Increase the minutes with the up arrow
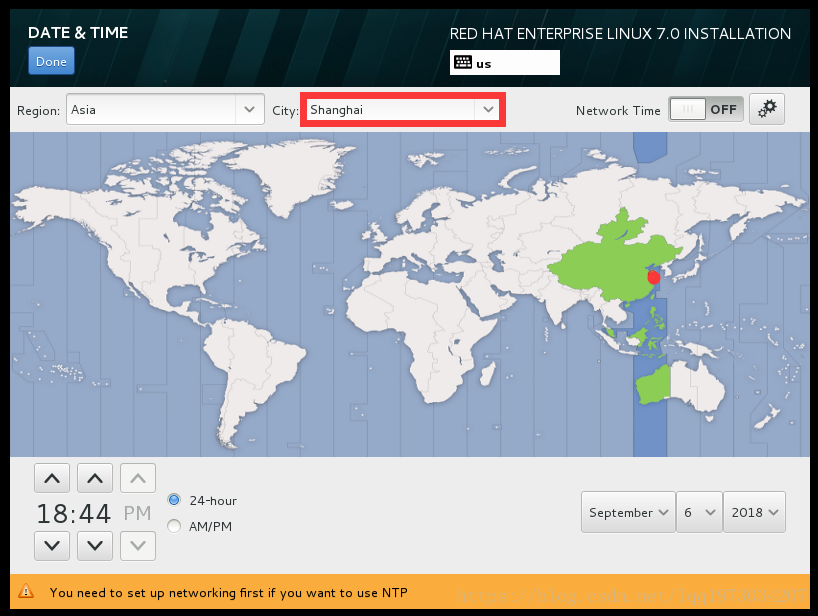The height and width of the screenshot is (616, 818). [x=95, y=478]
